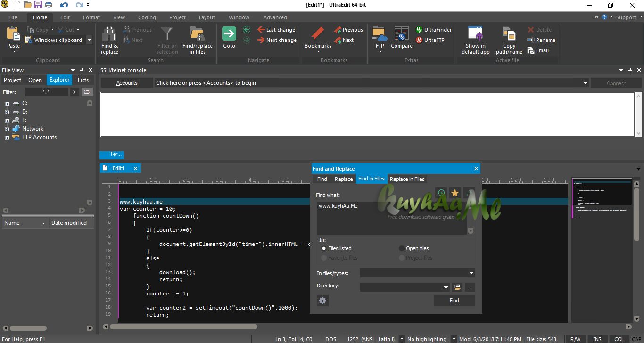Open favorites star in Find dialog
Screen dimensions: 644x343
pos(455,193)
